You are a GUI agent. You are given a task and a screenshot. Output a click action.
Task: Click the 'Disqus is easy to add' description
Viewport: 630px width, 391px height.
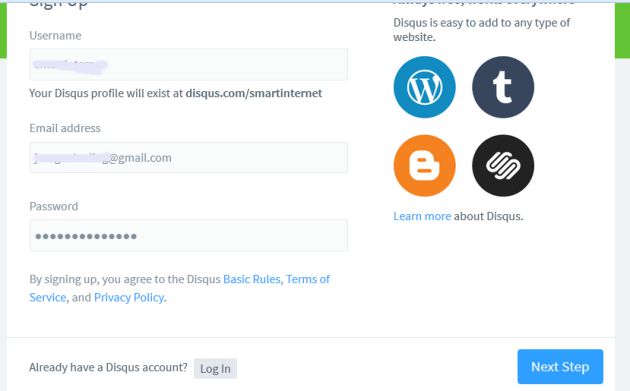(x=481, y=30)
